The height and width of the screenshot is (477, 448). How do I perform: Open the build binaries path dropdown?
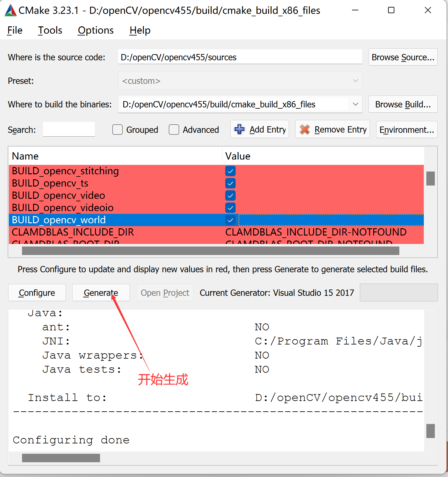click(355, 104)
